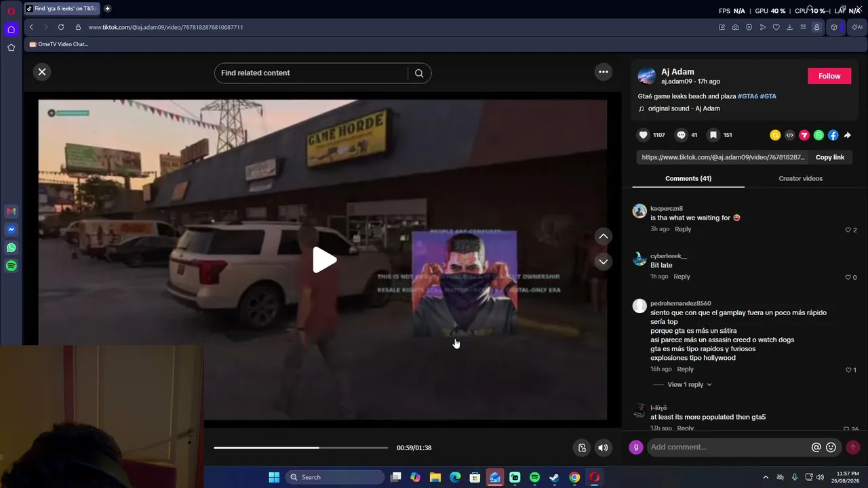Open Spotify in the Opera sidebar
868x488 pixels.
[11, 266]
